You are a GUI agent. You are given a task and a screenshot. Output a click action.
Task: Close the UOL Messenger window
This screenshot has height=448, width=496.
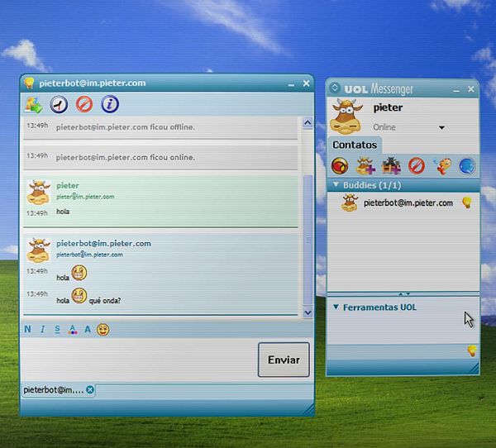[471, 89]
